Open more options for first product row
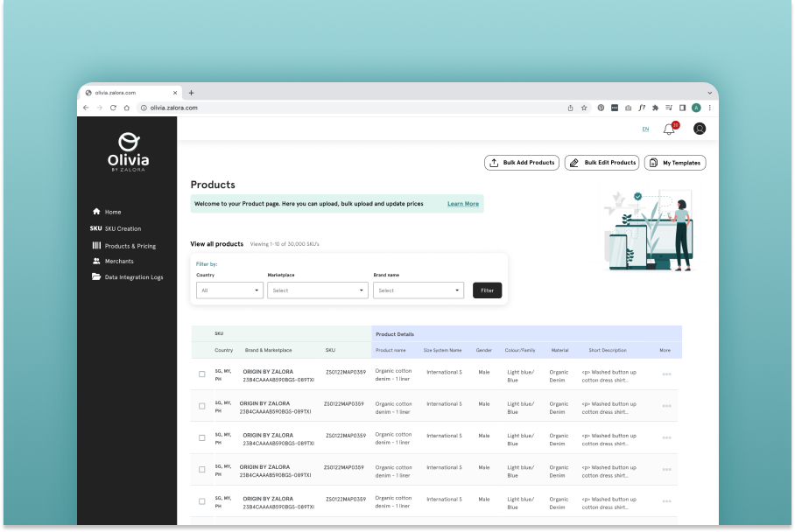 (x=666, y=374)
